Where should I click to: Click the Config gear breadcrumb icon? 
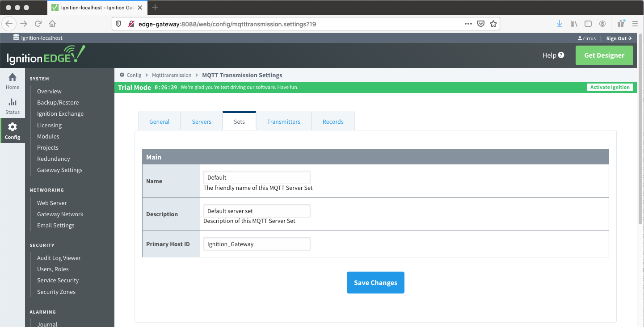pos(122,75)
